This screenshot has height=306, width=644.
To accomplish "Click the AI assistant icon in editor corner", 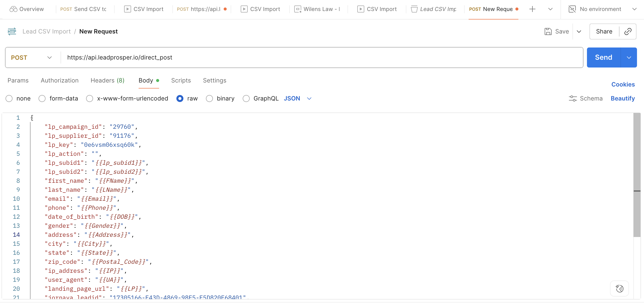I will click(x=619, y=288).
